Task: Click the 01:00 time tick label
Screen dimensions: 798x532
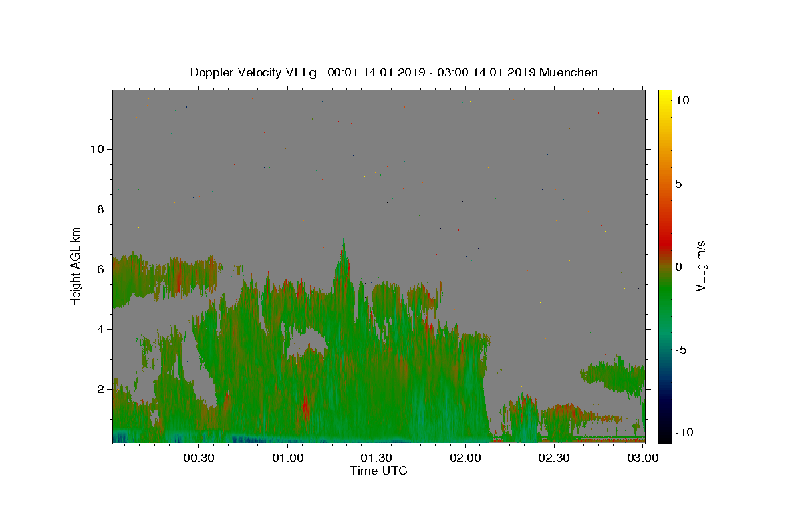Action: coord(288,458)
